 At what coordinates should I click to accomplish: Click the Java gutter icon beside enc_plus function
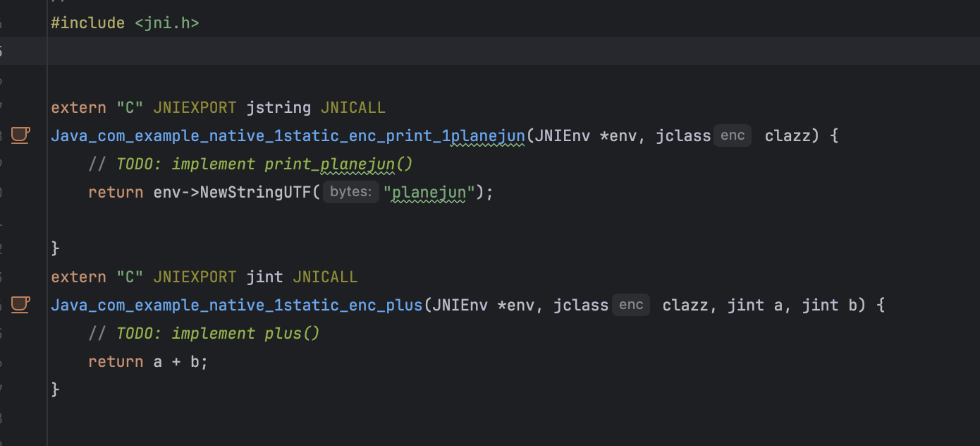click(x=20, y=304)
